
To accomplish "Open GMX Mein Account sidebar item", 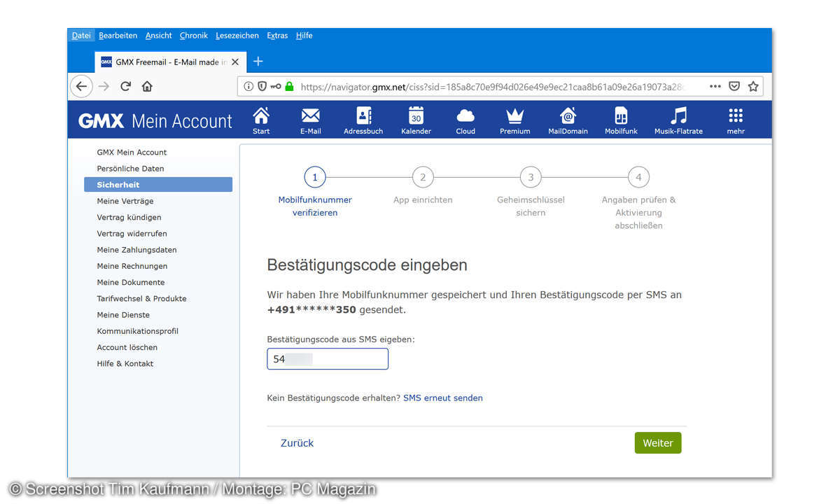I will point(132,153).
